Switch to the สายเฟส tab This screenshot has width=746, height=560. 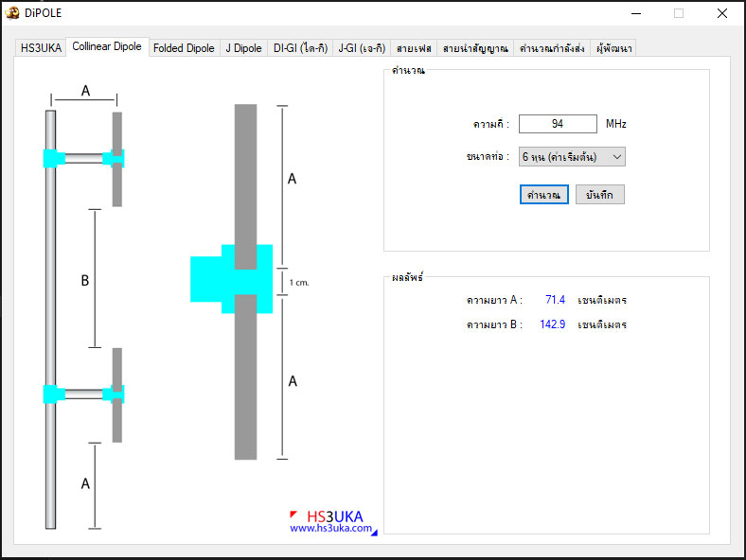pyautogui.click(x=414, y=48)
